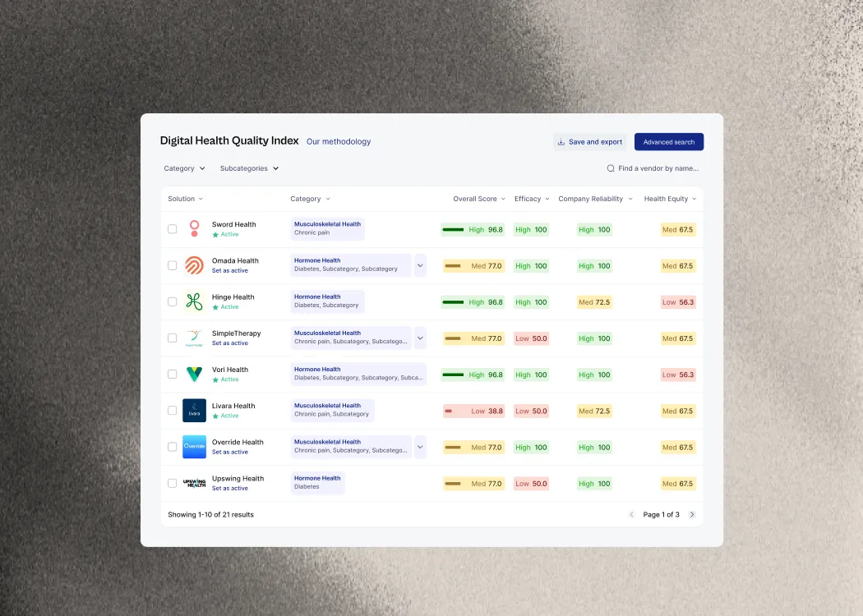Viewport: 863px width, 616px height.
Task: Click Set as active for SimpleTherapy
Action: coord(230,343)
